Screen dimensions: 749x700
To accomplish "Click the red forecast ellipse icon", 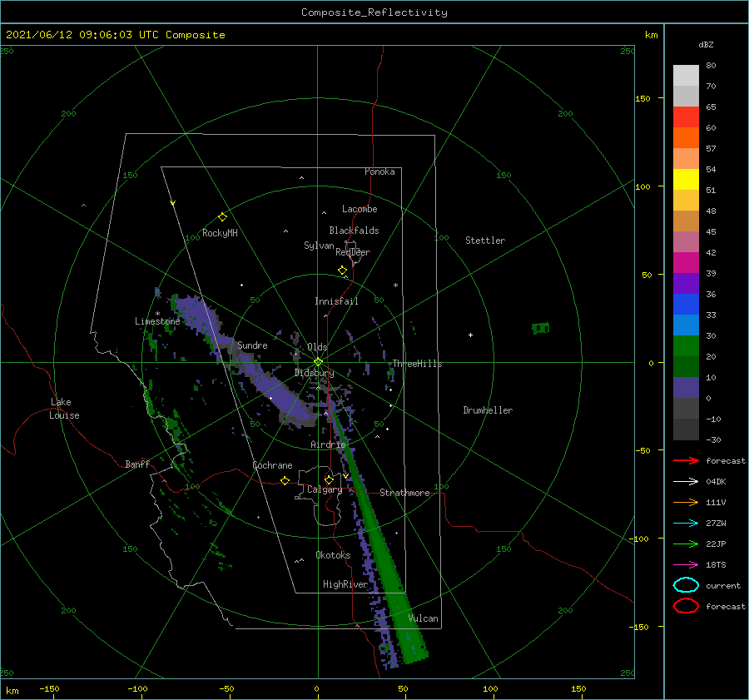I will coord(686,606).
